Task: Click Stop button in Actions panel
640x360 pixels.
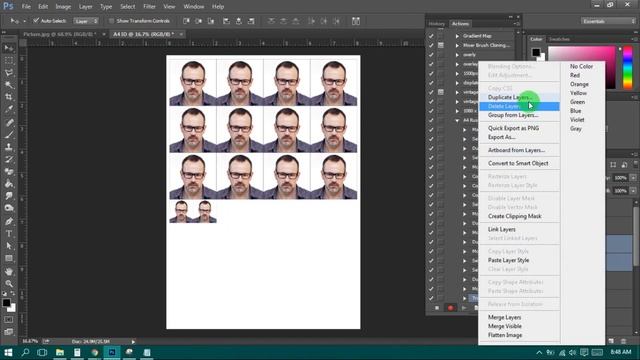Action: 437,308
